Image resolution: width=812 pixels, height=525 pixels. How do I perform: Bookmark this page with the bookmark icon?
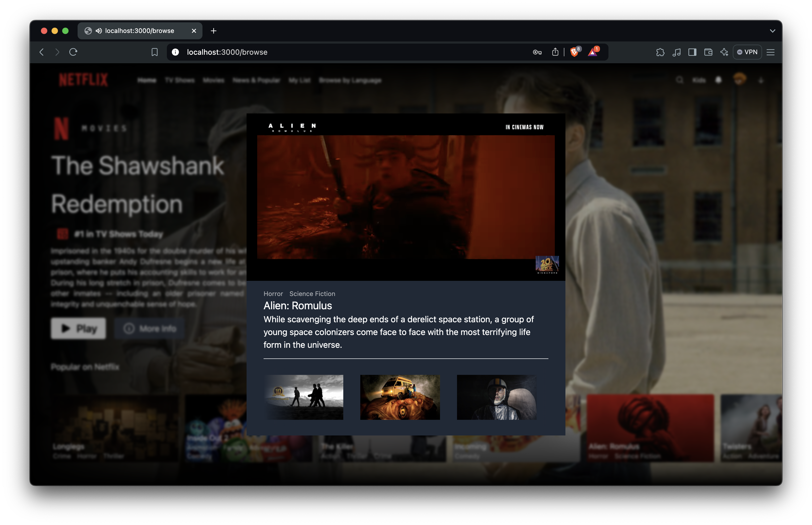[x=154, y=52]
